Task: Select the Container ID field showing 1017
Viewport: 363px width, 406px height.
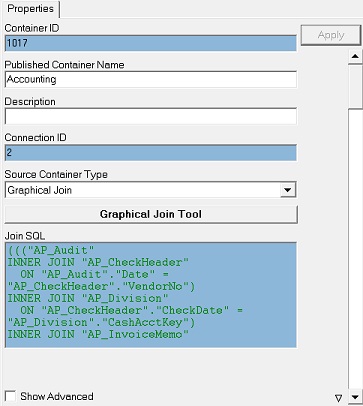Action: click(151, 43)
